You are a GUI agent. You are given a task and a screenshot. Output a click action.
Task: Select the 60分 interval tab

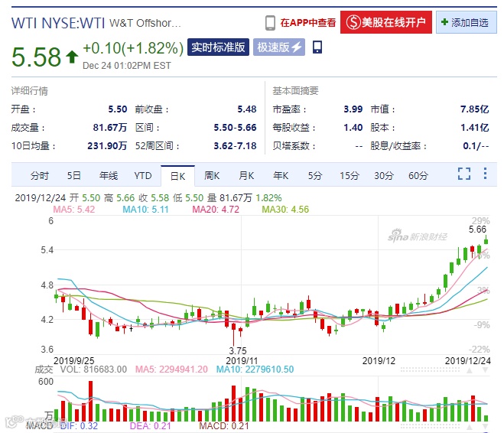coord(418,175)
